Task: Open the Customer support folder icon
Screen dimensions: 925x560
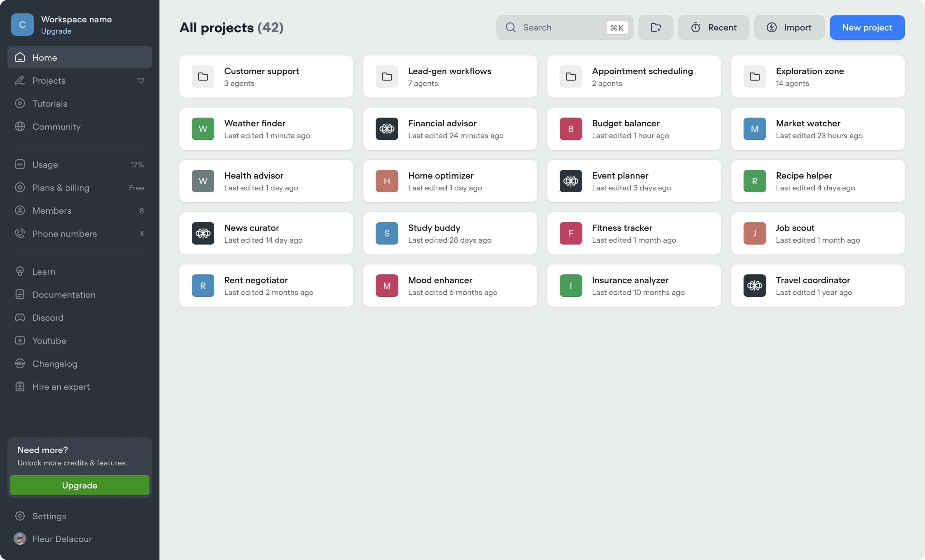Action: pyautogui.click(x=203, y=76)
